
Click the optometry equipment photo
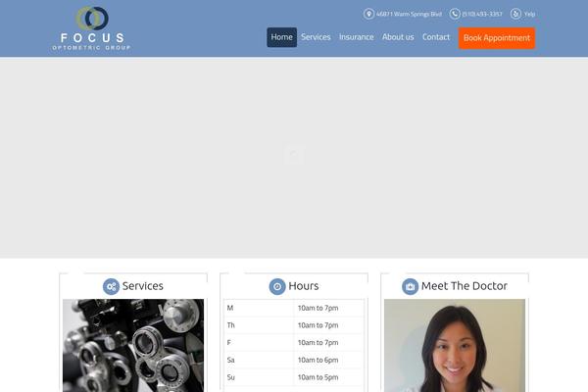[133, 346]
